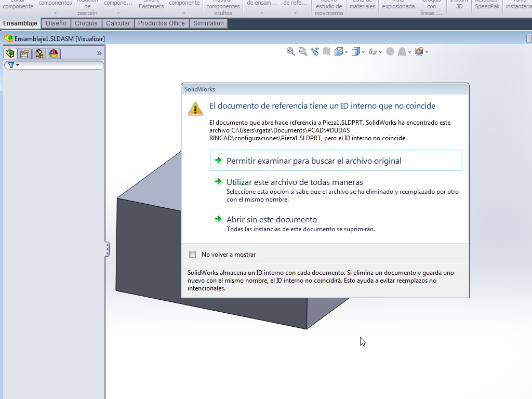532x399 pixels.
Task: Click the filter funnel icon in the tree
Action: tap(11, 65)
